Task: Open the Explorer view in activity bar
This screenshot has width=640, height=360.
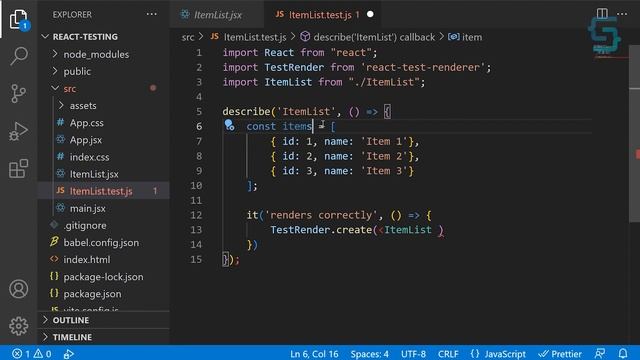Action: click(18, 19)
